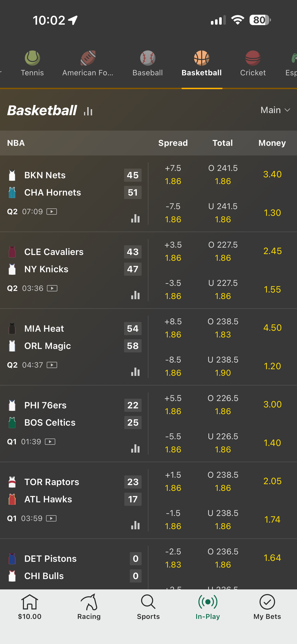This screenshot has height=644, width=297.
Task: Open stats icon for BKN Nets game
Action: 135,219
